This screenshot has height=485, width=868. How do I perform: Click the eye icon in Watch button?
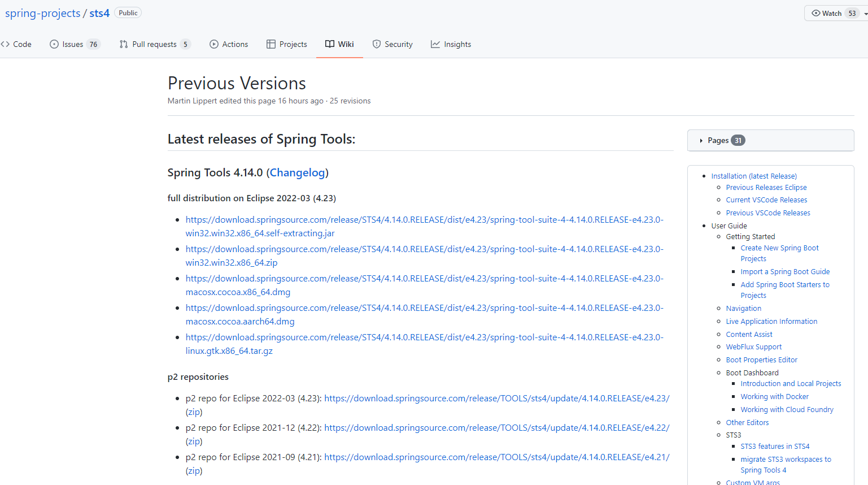pyautogui.click(x=816, y=13)
